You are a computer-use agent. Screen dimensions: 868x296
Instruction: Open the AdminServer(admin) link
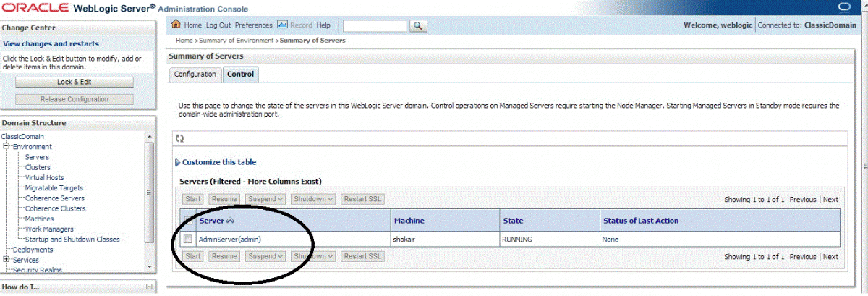coord(229,239)
